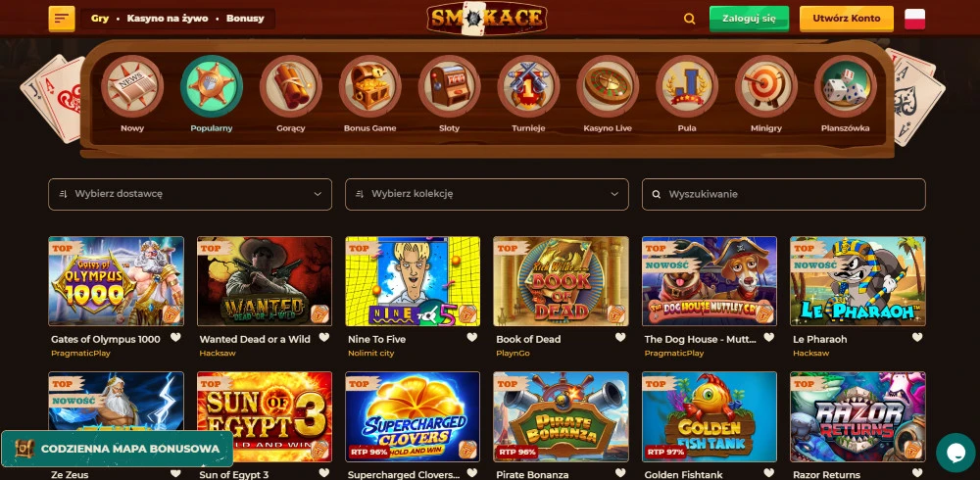Click the Zaloguj się button

point(749,19)
